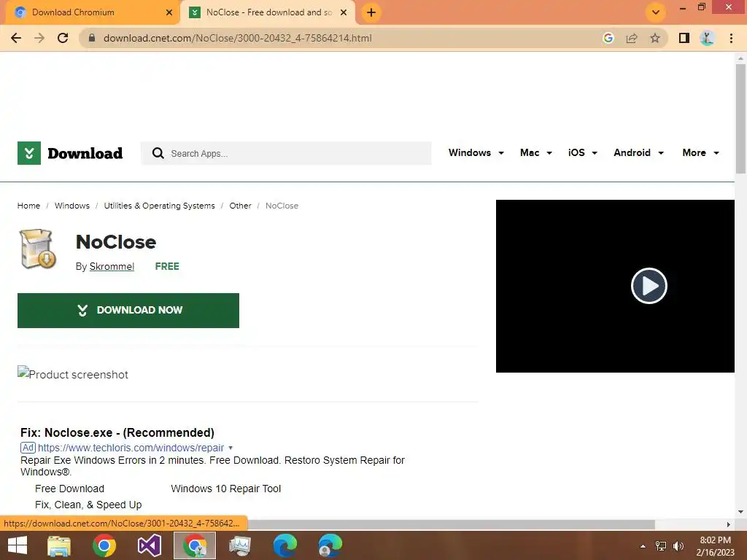The image size is (747, 560).
Task: Open the network status tray icon
Action: pyautogui.click(x=661, y=546)
